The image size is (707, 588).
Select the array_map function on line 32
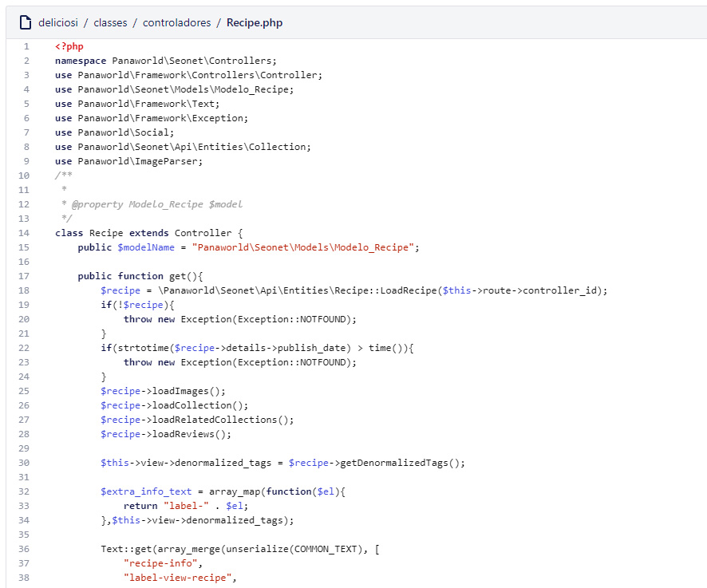tap(235, 491)
